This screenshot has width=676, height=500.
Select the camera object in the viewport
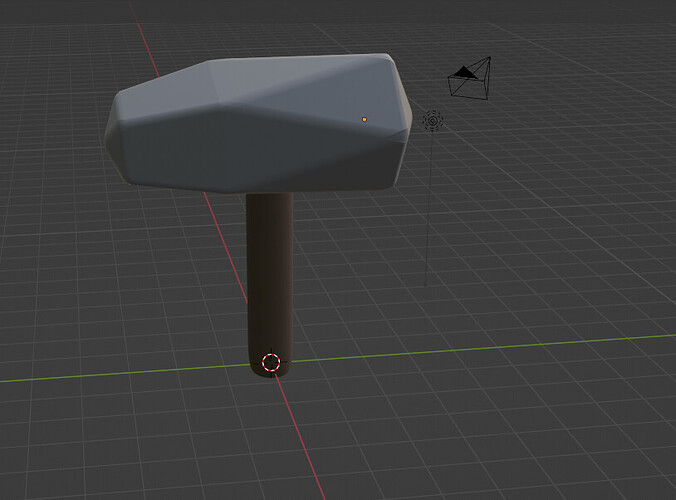[x=470, y=79]
